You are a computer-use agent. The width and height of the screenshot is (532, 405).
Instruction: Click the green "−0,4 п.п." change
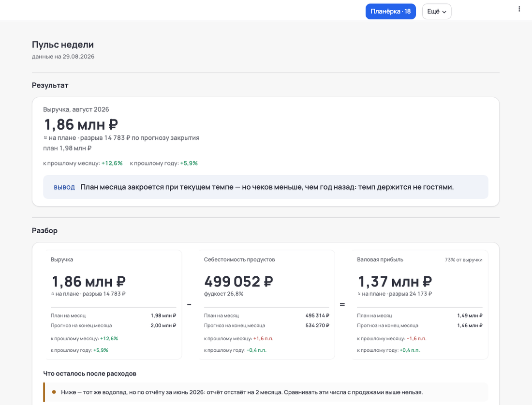(256, 350)
